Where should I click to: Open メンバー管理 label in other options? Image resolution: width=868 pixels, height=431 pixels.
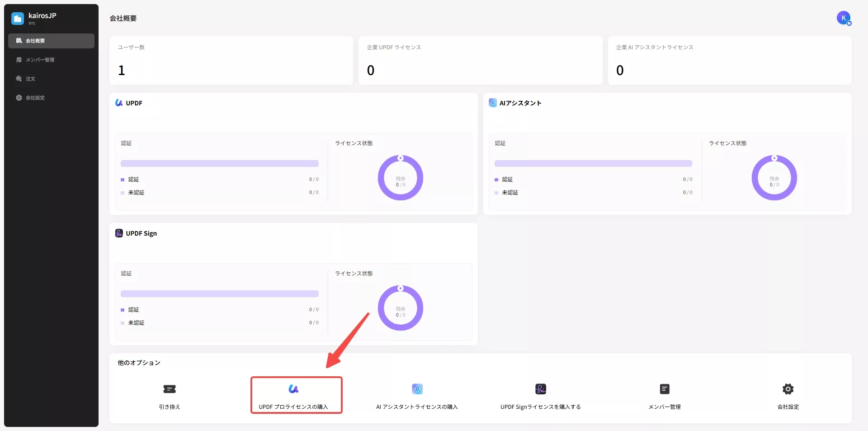click(x=665, y=407)
